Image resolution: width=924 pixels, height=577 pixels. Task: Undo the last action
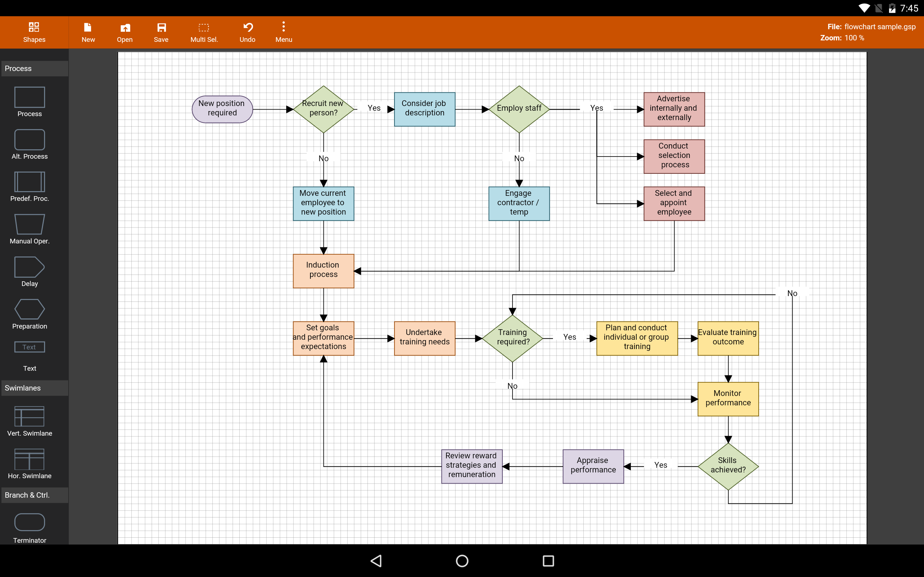[247, 32]
